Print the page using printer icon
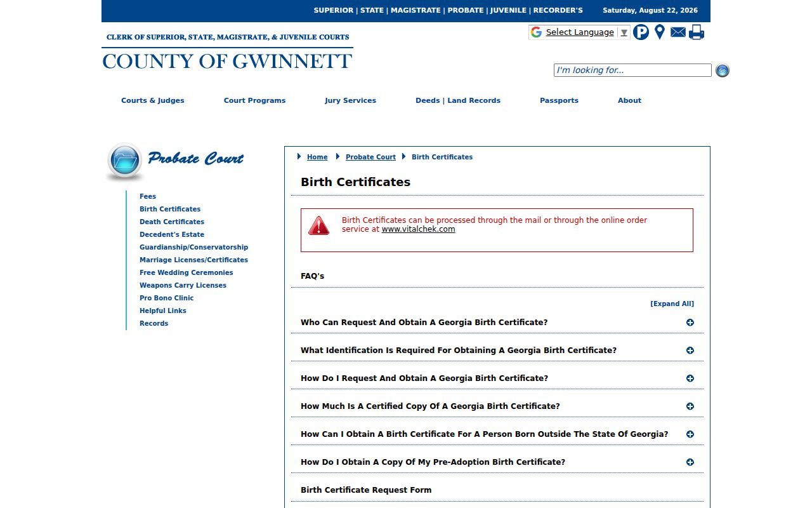The width and height of the screenshot is (812, 508). click(x=697, y=32)
